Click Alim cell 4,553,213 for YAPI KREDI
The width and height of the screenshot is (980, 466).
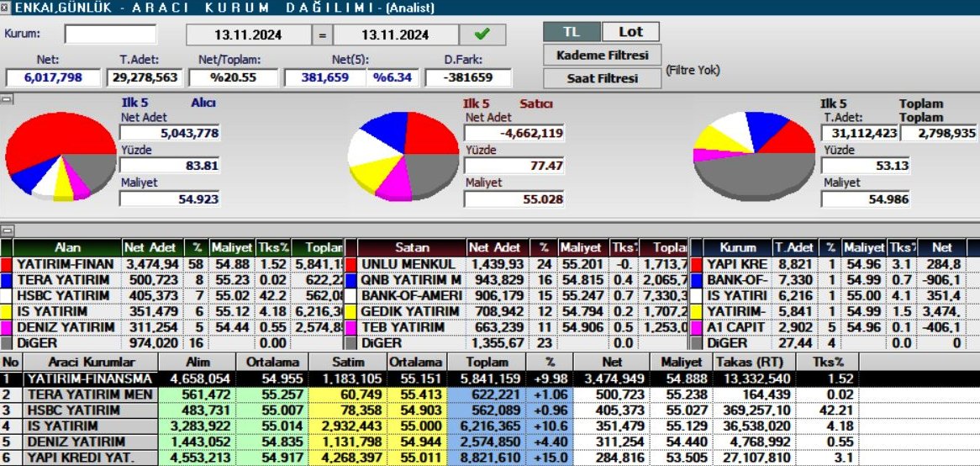[x=198, y=458]
